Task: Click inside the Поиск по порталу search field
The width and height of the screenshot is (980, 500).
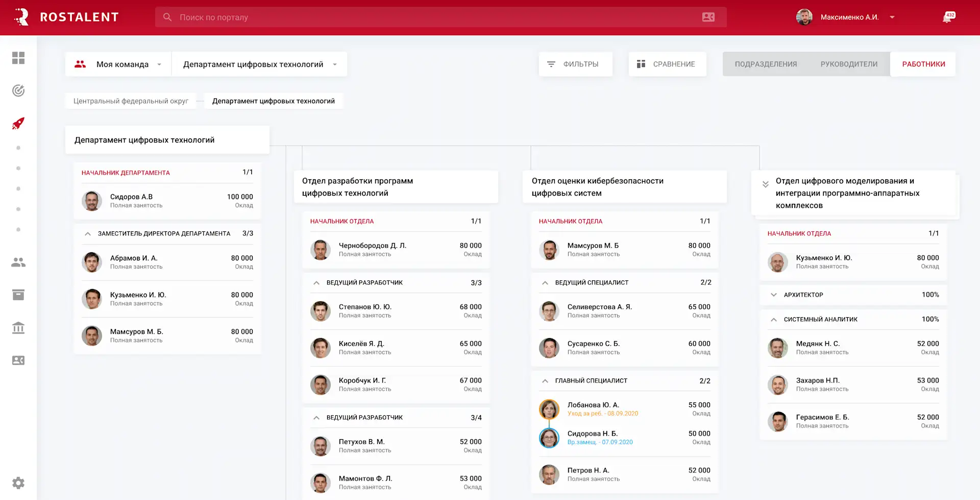Action: 357,17
